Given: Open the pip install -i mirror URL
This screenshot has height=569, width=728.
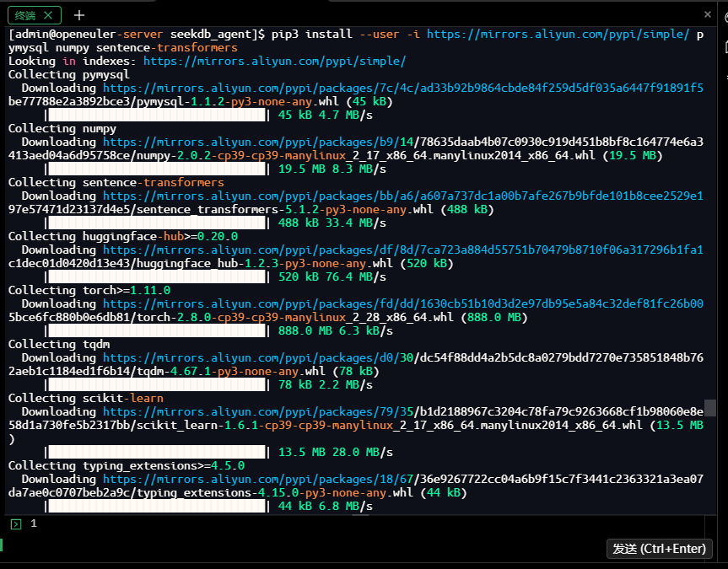Looking at the screenshot, I should (558, 35).
